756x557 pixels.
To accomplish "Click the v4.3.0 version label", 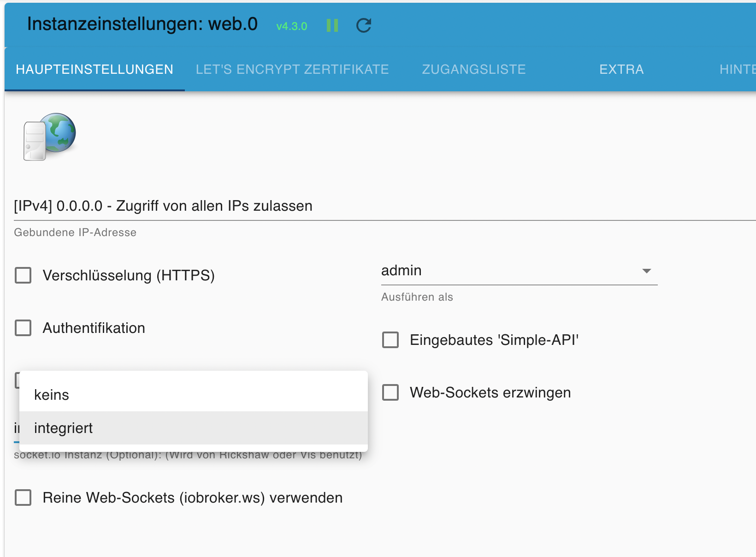I will point(291,26).
